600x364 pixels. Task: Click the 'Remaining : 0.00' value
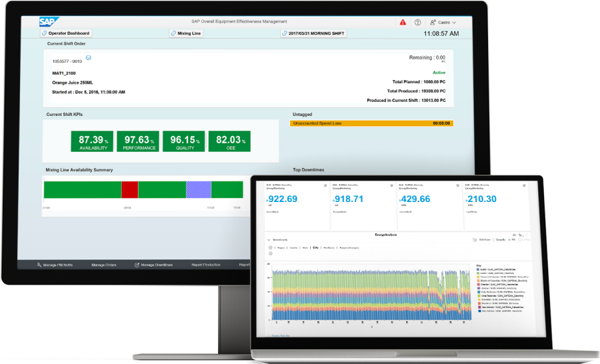click(x=427, y=57)
